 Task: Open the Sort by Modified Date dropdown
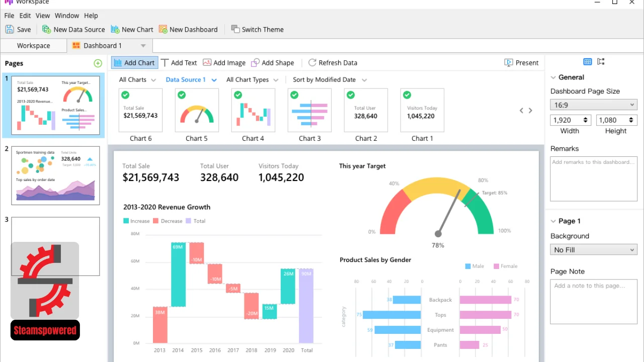pyautogui.click(x=330, y=79)
